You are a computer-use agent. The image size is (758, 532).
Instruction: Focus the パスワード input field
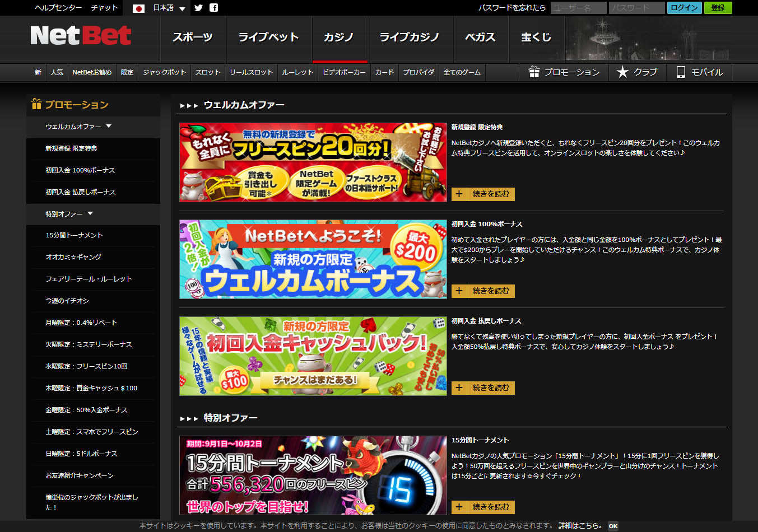637,8
